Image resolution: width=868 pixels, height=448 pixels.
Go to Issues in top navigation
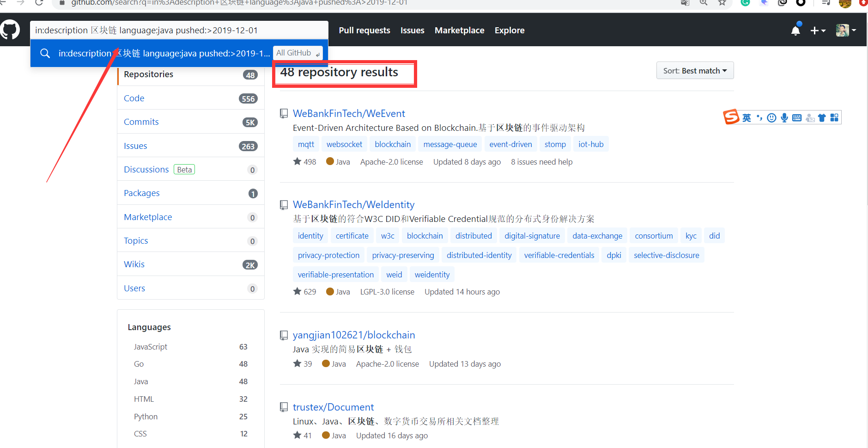(x=412, y=31)
